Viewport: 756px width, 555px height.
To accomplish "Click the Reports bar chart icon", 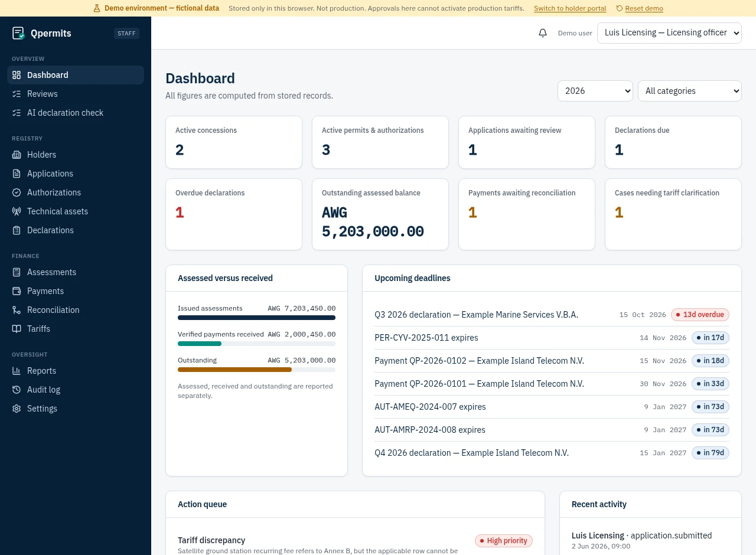I will click(x=17, y=371).
